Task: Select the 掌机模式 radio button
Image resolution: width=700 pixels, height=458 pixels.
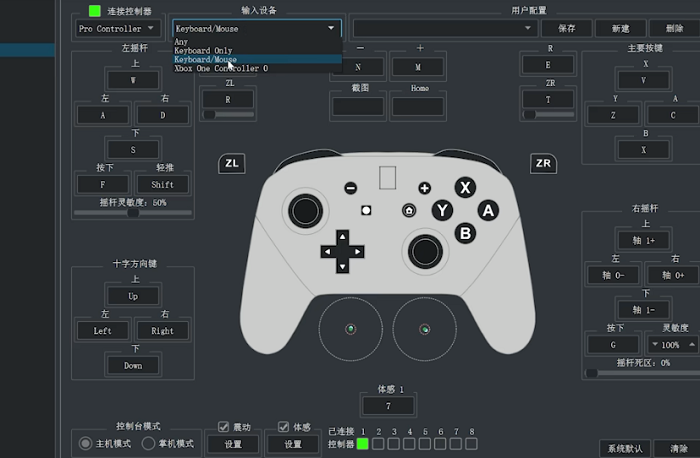Action: [149, 443]
